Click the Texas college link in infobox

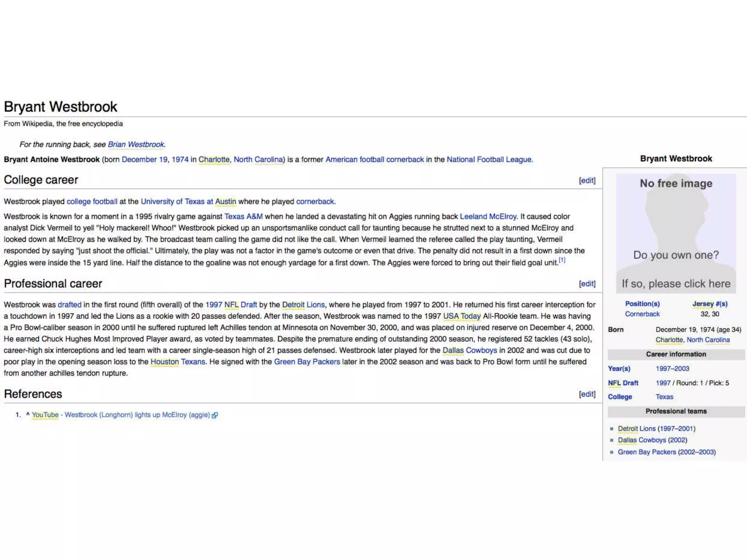coord(664,397)
